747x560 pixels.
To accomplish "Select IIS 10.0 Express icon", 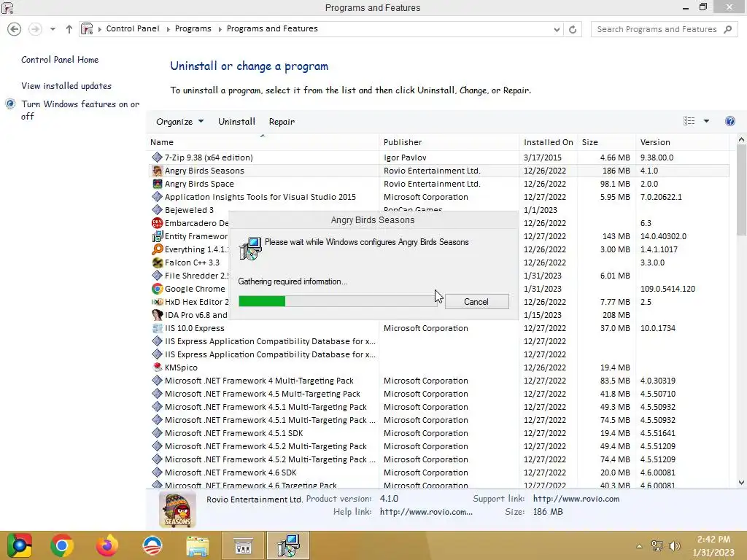I will pos(158,328).
